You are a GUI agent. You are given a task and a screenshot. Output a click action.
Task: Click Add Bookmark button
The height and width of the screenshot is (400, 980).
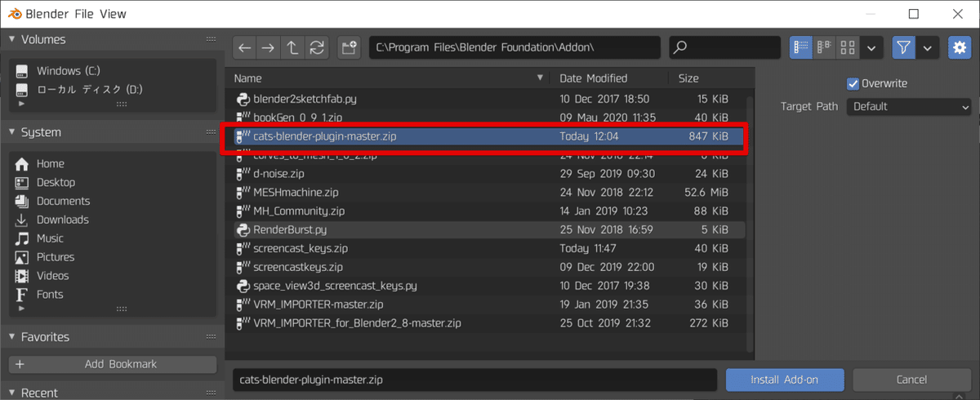(x=112, y=364)
